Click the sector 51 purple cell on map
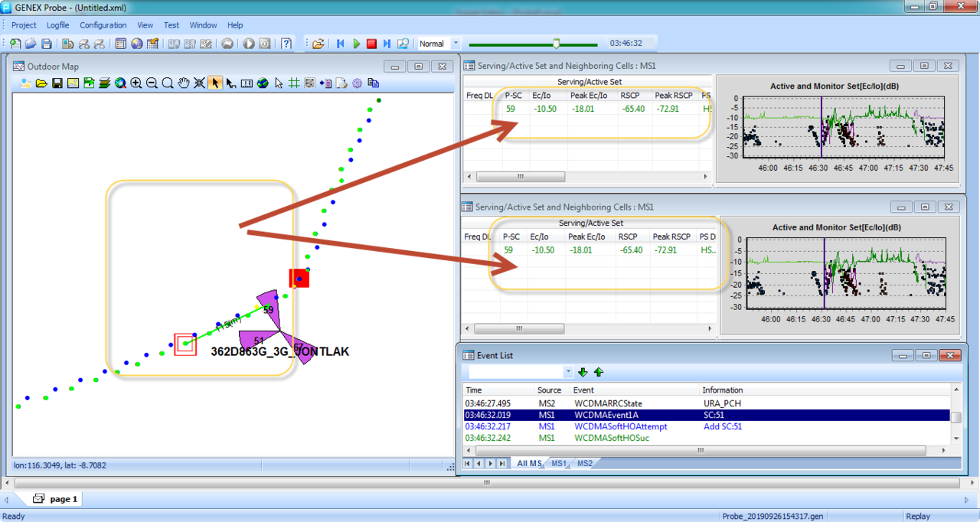This screenshot has height=522, width=980. click(x=259, y=341)
